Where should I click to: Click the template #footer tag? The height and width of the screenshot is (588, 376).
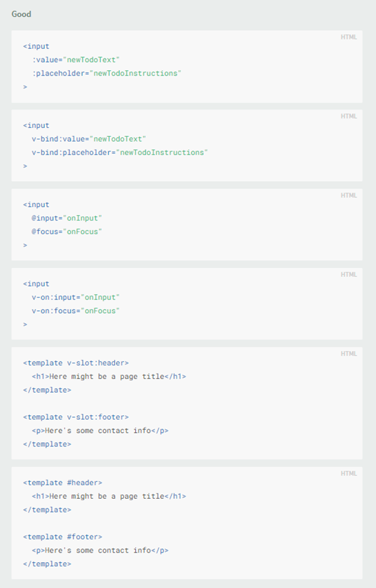[63, 537]
